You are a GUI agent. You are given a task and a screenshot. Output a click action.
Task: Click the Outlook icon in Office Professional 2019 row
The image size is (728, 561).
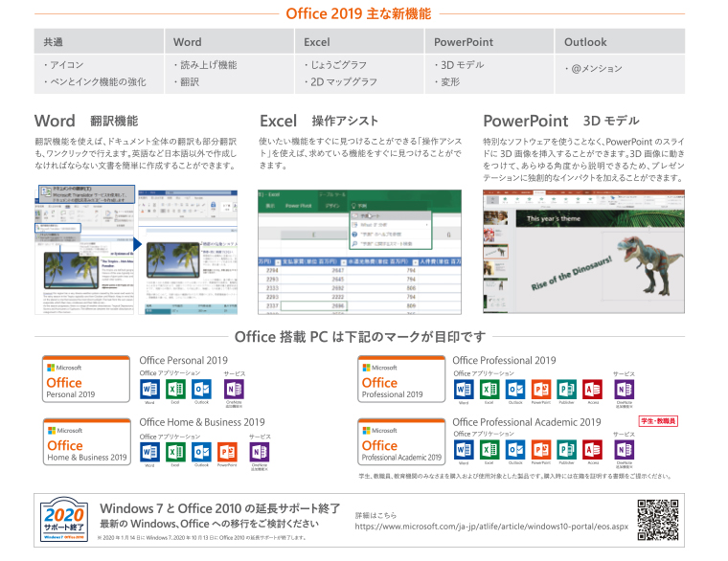coord(515,390)
